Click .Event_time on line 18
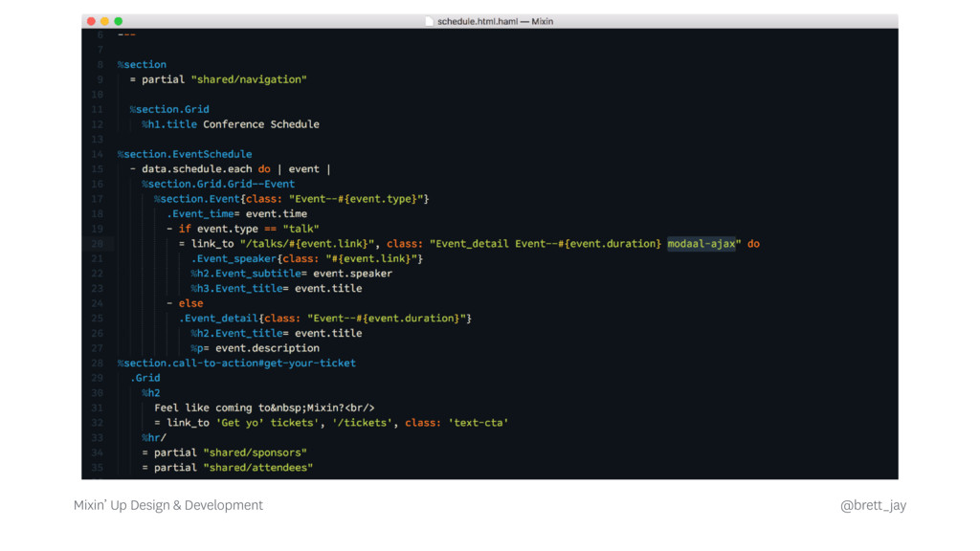980x551 pixels. coord(200,213)
